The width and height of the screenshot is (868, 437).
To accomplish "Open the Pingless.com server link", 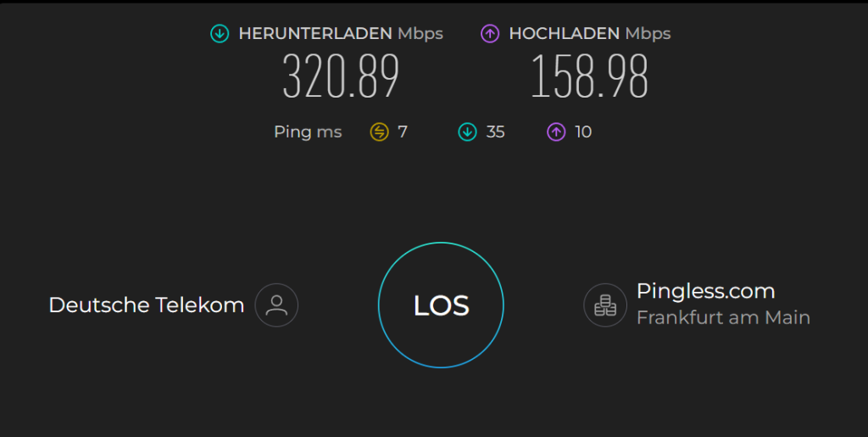I will point(705,291).
